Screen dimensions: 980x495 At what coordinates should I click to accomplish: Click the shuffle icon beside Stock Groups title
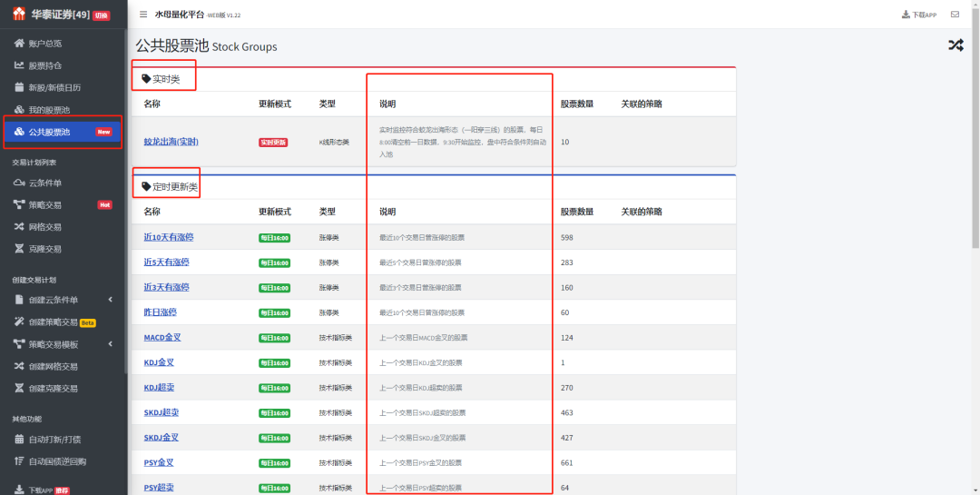[x=955, y=45]
